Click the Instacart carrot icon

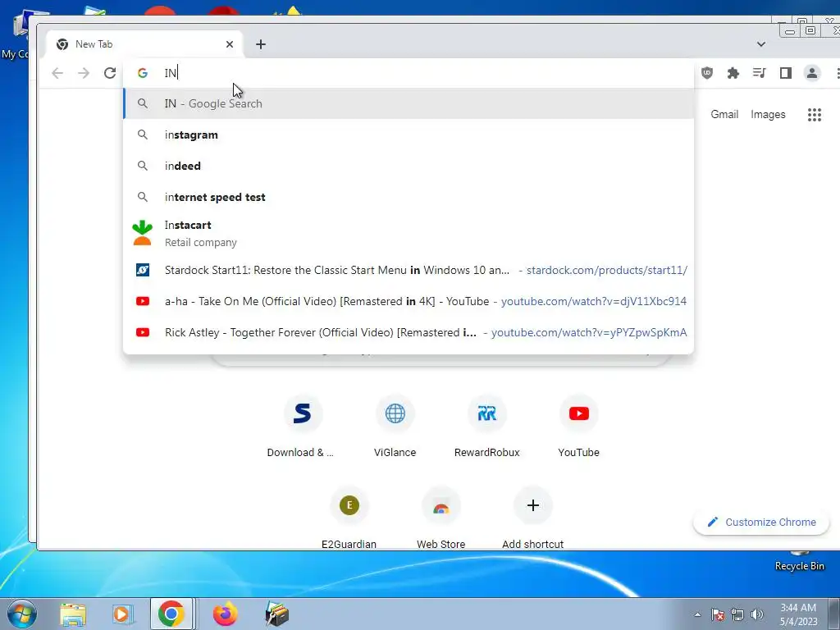coord(142,233)
